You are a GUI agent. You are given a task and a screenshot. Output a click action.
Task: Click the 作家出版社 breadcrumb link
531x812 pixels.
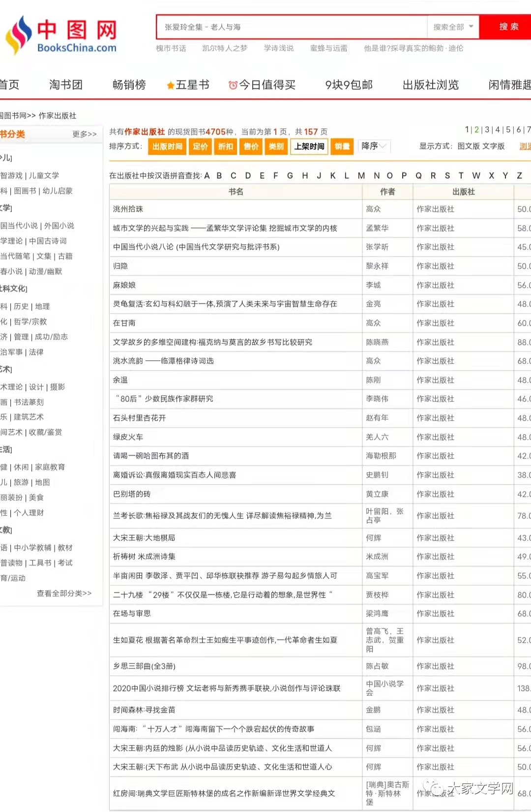[x=58, y=116]
